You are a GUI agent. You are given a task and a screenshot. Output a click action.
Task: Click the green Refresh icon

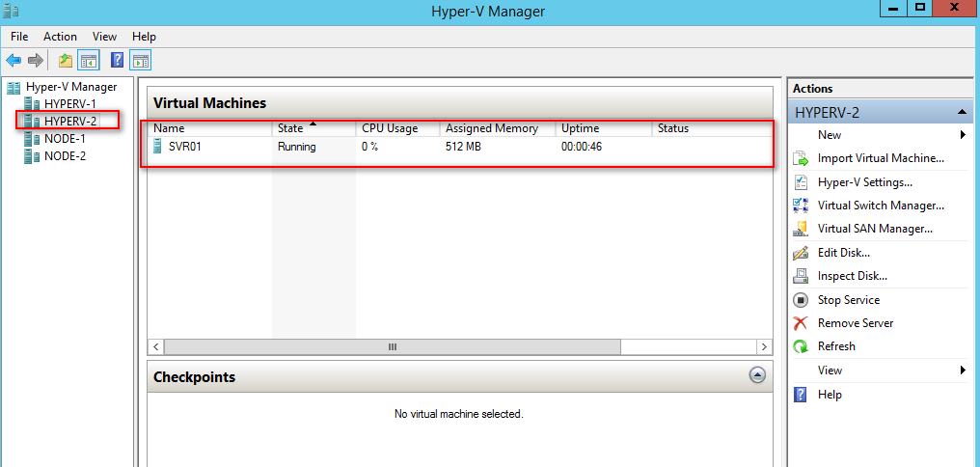coord(801,346)
